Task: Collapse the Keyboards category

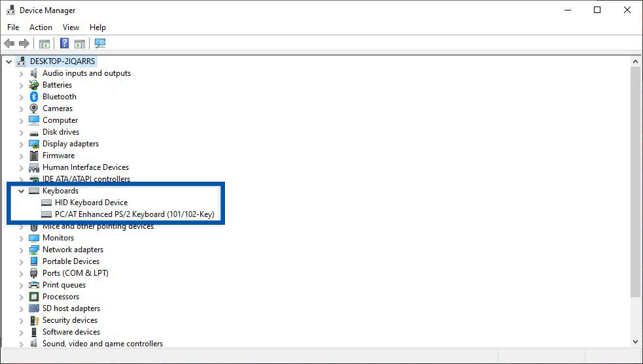Action: click(22, 191)
